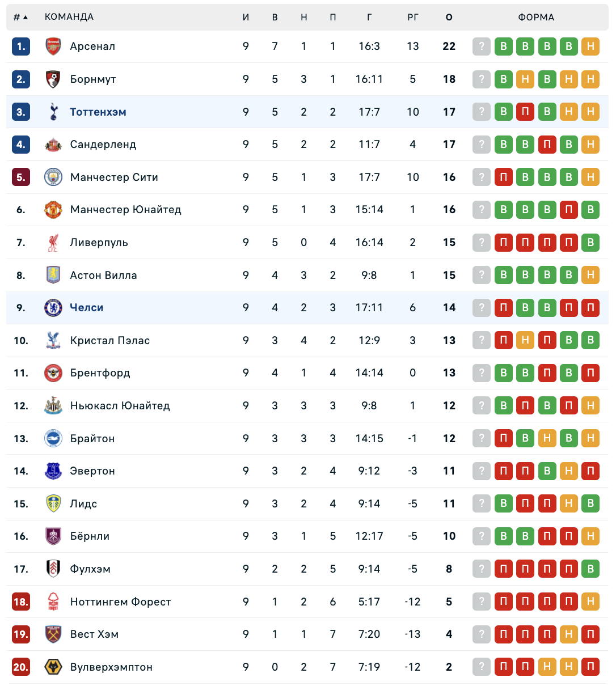
Task: Click the red number 20 relegation badge
Action: coord(21,667)
